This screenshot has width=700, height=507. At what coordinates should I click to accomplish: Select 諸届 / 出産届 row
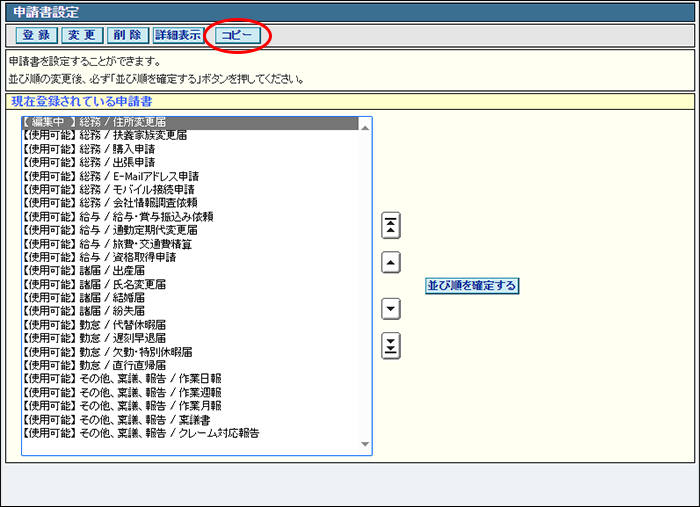coord(190,271)
